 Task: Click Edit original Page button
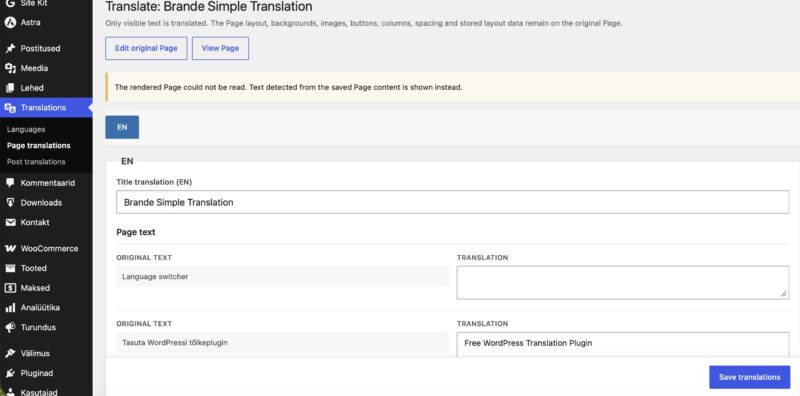pos(146,48)
